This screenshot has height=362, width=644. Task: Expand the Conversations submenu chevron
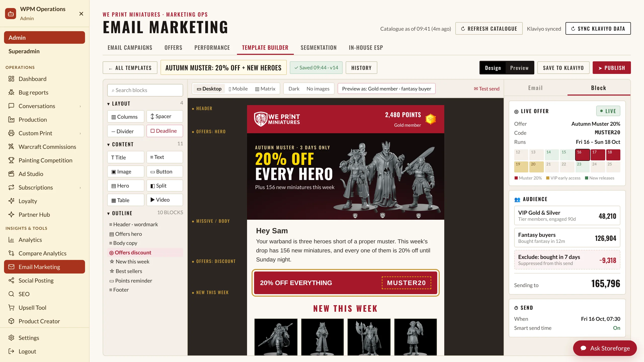tap(80, 106)
